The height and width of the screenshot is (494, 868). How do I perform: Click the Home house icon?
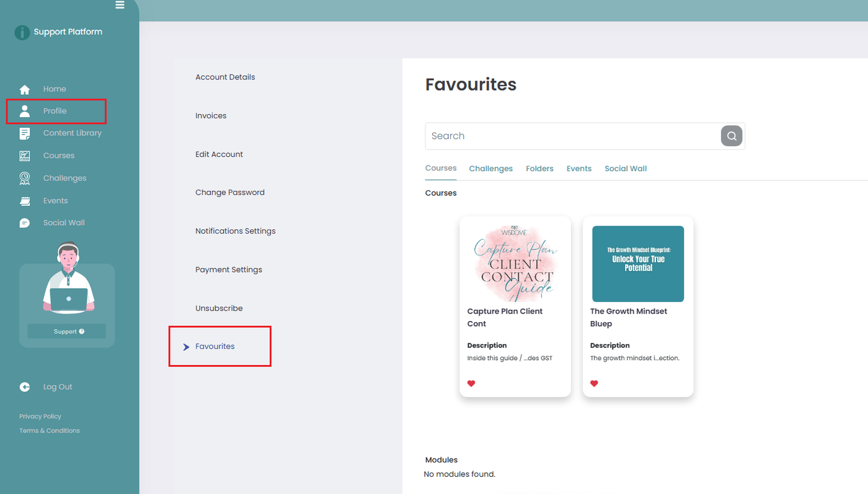(x=25, y=89)
